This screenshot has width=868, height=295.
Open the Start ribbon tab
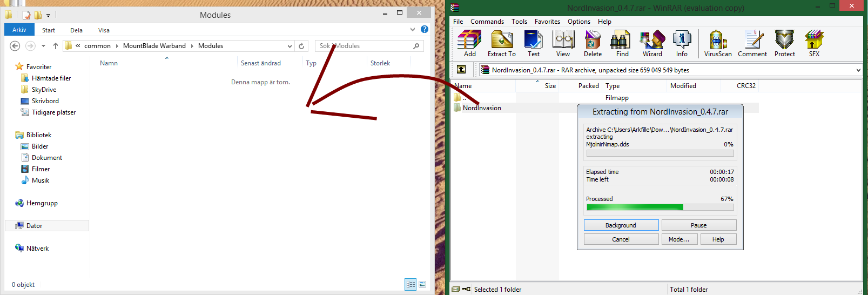(x=49, y=30)
